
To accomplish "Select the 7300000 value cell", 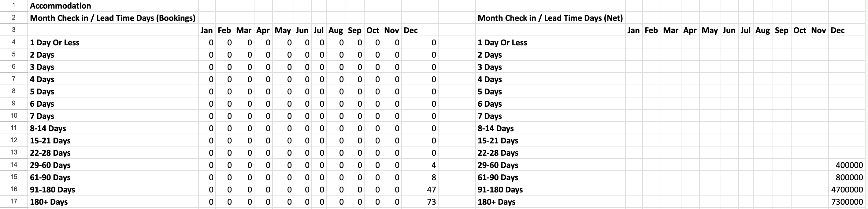I will (846, 202).
